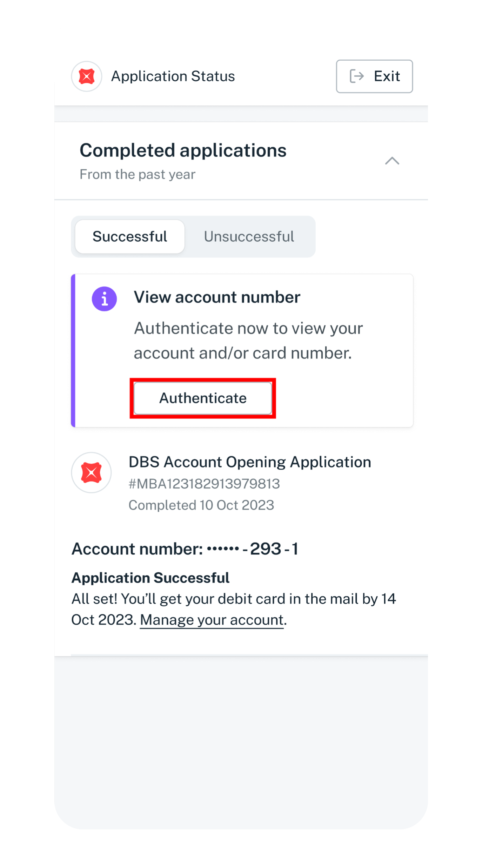Screen dimensions: 482x868
Task: Click the Exit button
Action: click(x=374, y=76)
